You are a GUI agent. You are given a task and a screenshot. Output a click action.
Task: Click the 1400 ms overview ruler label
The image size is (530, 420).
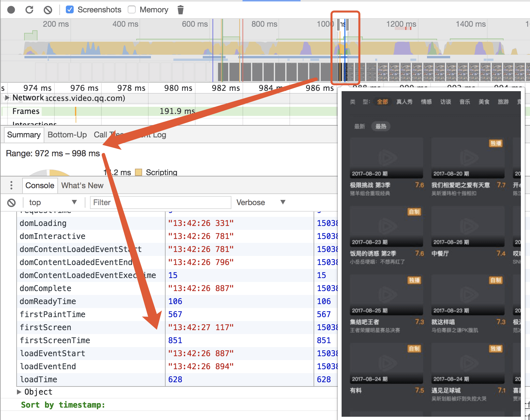click(470, 24)
